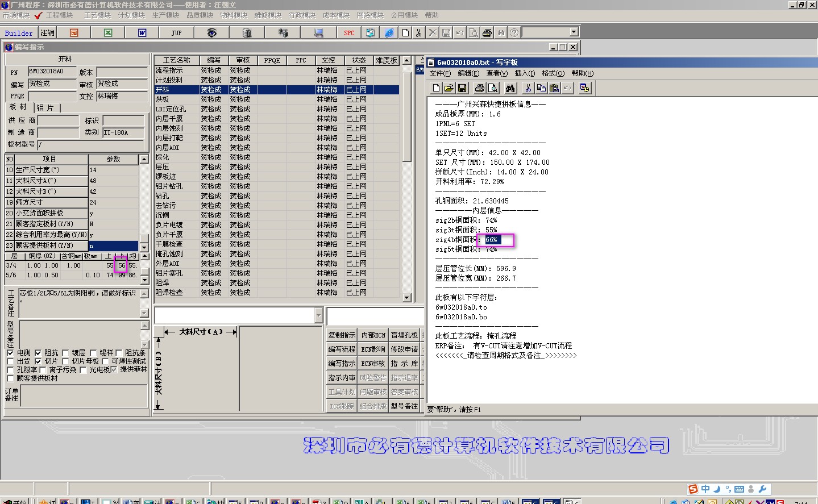Click the 指示内审 button
The height and width of the screenshot is (504, 818).
click(x=342, y=378)
